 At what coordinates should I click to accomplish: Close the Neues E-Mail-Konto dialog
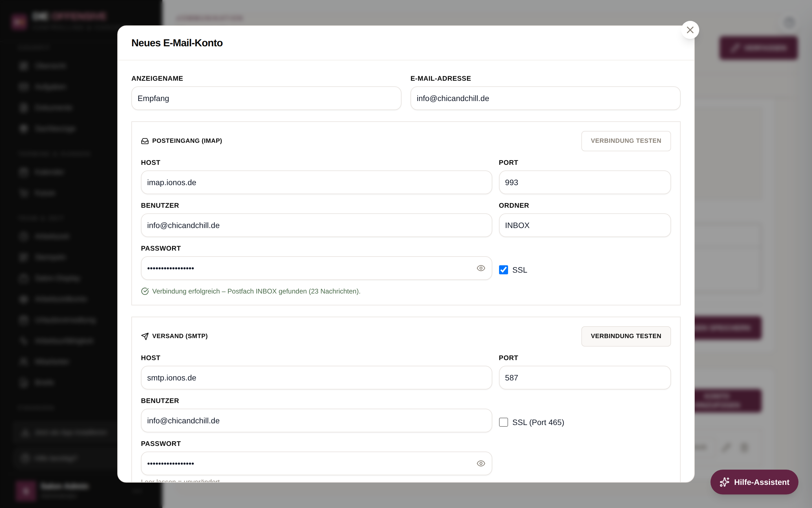click(690, 30)
